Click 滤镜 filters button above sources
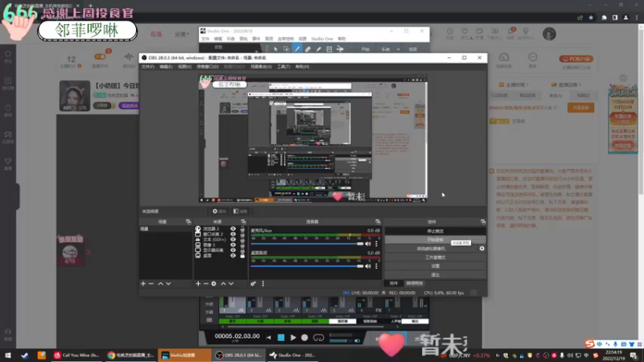The height and width of the screenshot is (362, 644). pos(241,212)
